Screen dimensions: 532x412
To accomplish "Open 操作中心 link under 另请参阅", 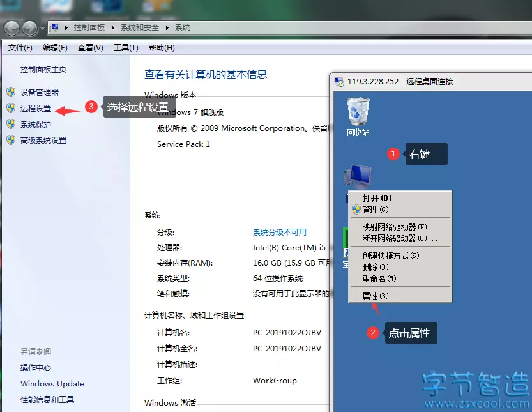I will (x=36, y=367).
